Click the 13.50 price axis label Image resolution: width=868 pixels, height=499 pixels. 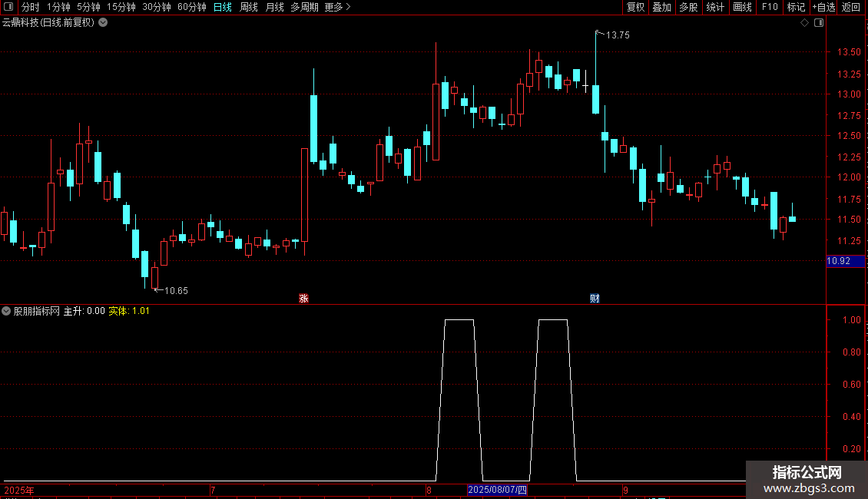coord(849,52)
